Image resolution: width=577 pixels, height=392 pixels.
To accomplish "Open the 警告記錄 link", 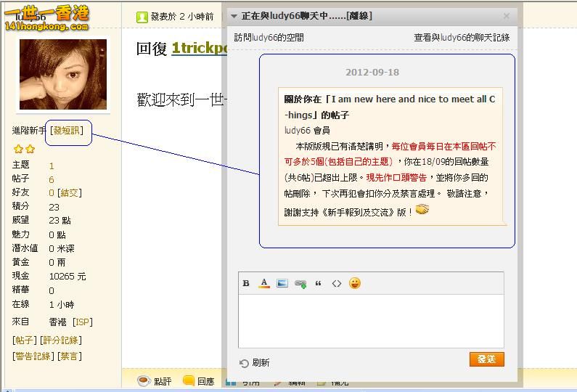I will [33, 356].
